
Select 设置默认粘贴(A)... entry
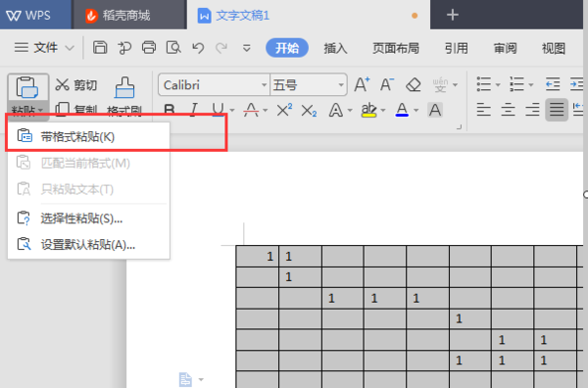point(88,245)
